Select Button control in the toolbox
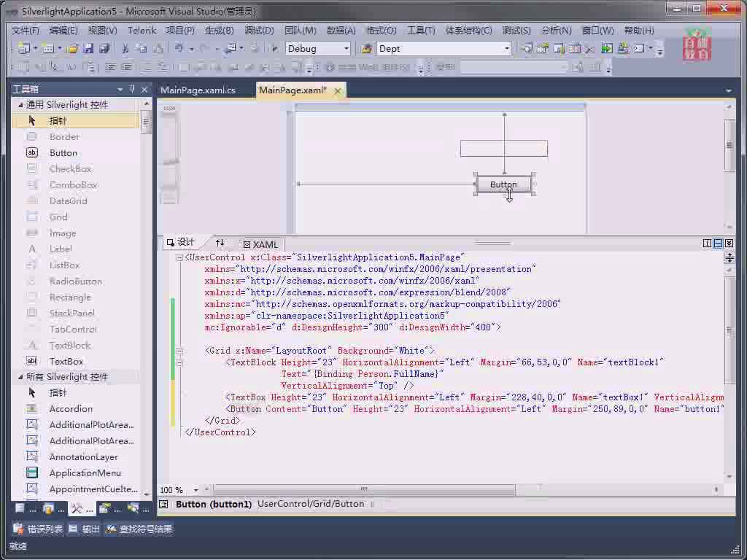This screenshot has width=747, height=560. pyautogui.click(x=76, y=153)
